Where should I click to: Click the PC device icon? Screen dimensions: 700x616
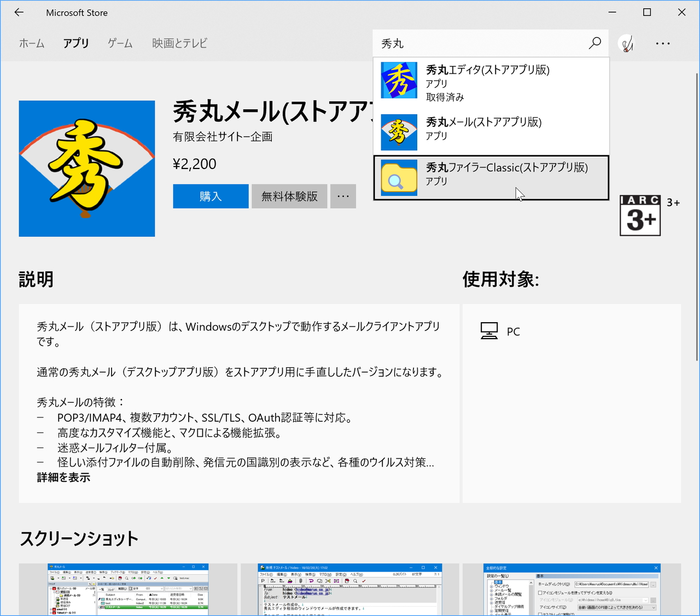(x=489, y=331)
